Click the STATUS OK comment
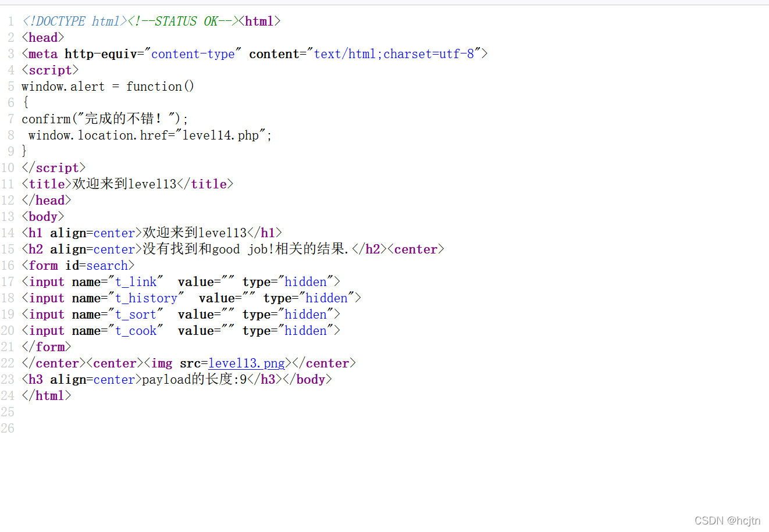769x532 pixels. tap(183, 22)
